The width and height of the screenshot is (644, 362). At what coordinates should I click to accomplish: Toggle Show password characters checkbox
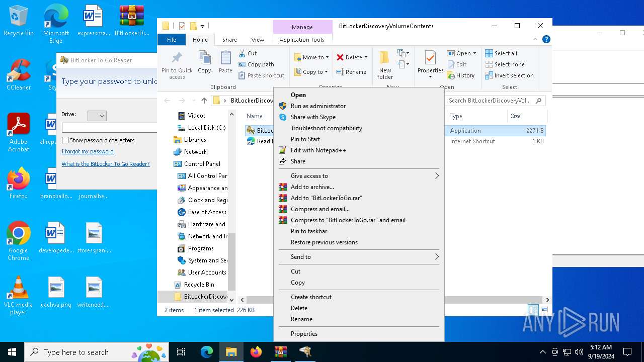coord(65,140)
